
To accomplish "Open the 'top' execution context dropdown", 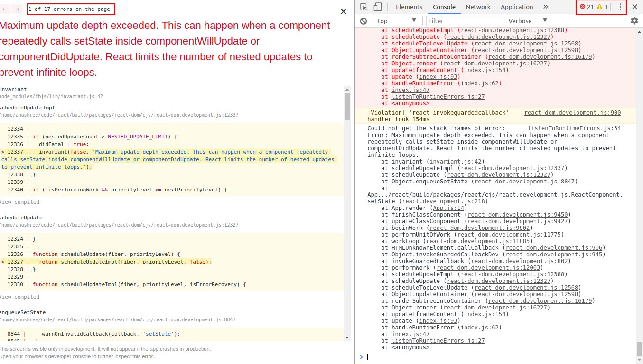I will (x=397, y=21).
